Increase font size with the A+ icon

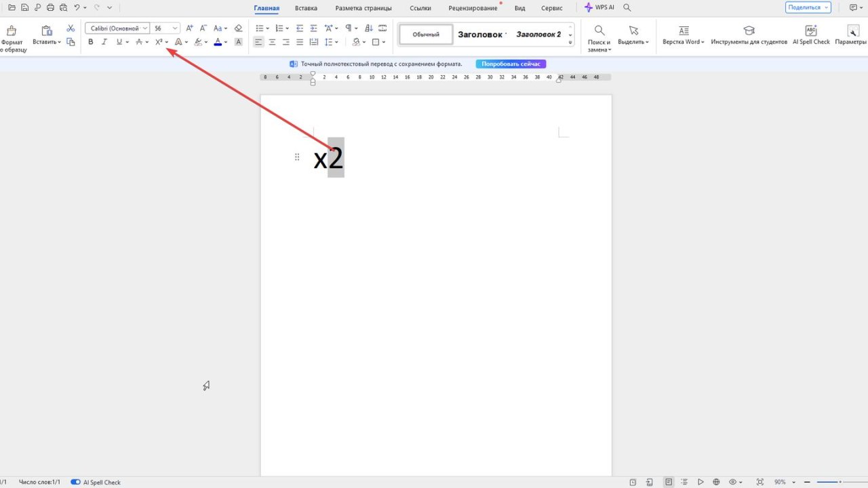pyautogui.click(x=189, y=28)
